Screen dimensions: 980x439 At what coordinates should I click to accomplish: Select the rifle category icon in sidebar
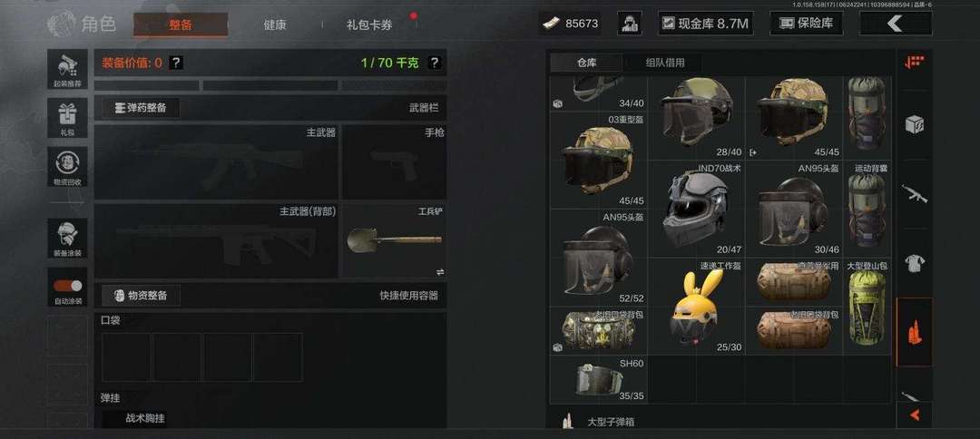915,193
